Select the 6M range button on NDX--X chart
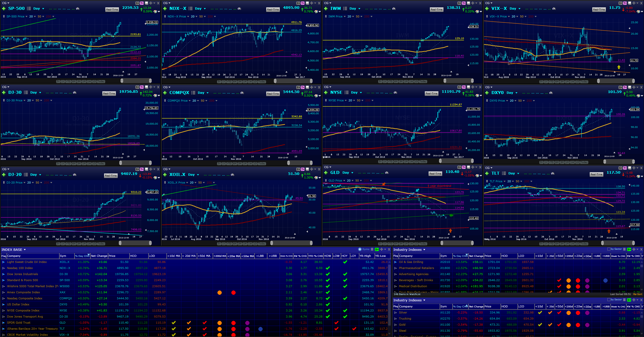Image resolution: width=644 pixels, height=337 pixels. [235, 82]
